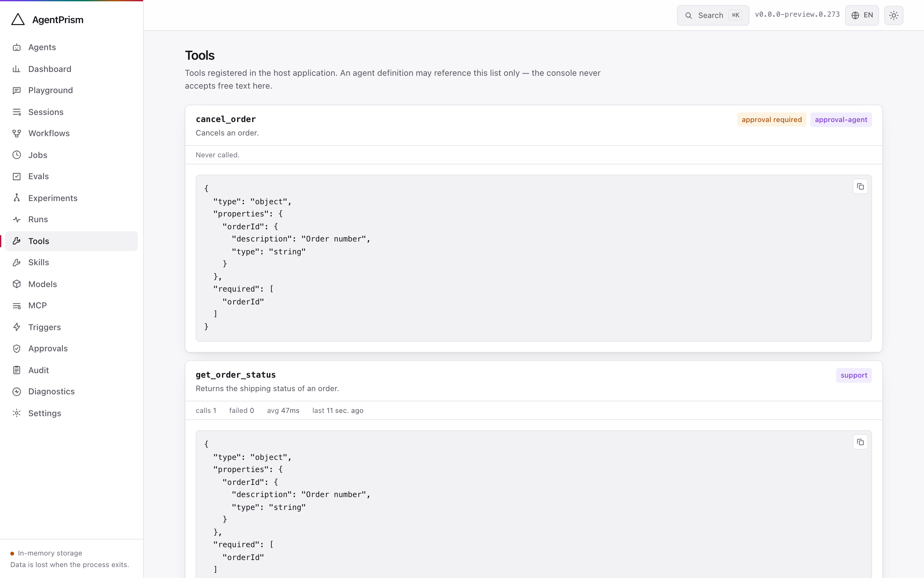Click the Dashboard bar chart icon
Image resolution: width=924 pixels, height=578 pixels.
[x=16, y=69]
